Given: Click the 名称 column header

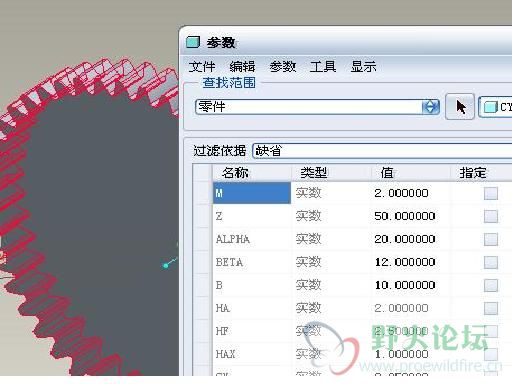Looking at the screenshot, I should click(x=235, y=173).
